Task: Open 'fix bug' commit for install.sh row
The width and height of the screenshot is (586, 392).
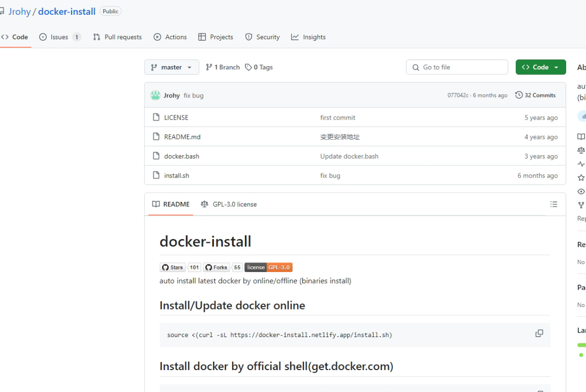Action: (330, 175)
